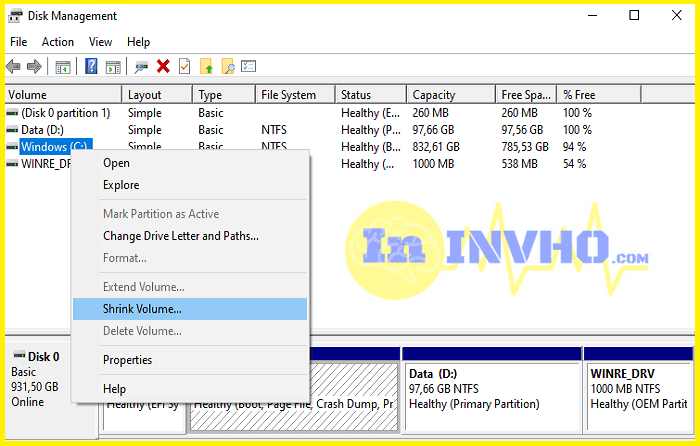Click the red X delete toolbar icon
Image resolution: width=700 pixels, height=446 pixels.
click(163, 67)
